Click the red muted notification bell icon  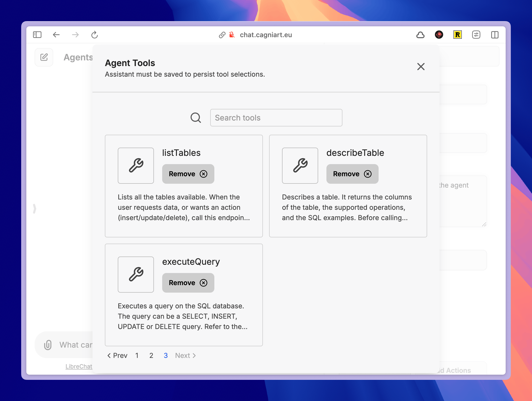232,35
